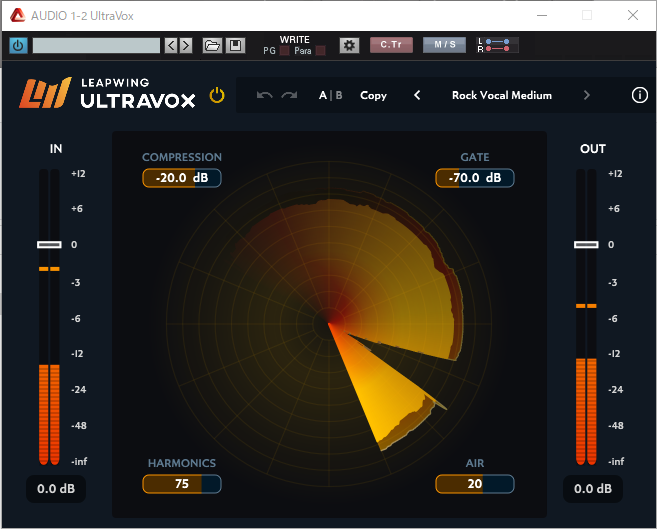Click the redo arrow
This screenshot has height=529, width=657.
pos(289,95)
